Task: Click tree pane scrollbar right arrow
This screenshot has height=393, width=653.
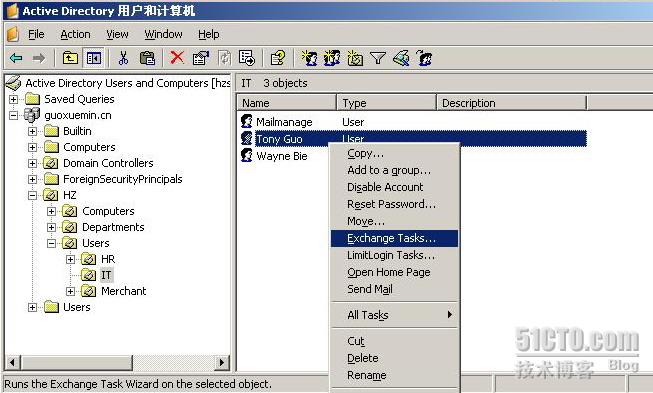Action: [222, 362]
